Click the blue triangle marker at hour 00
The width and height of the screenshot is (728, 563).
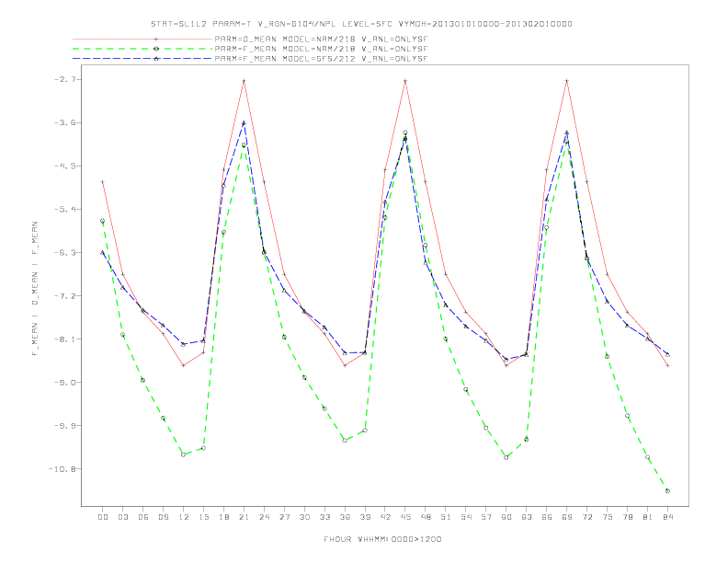103,252
